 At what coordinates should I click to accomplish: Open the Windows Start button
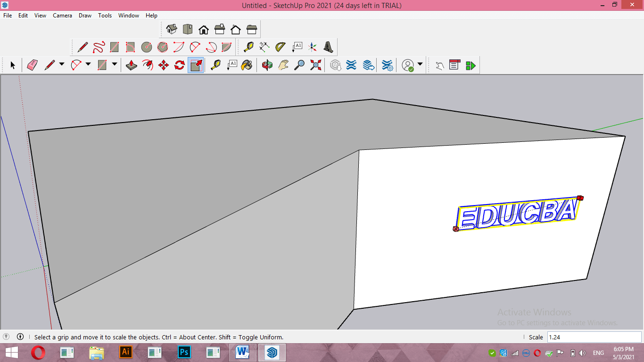point(11,353)
